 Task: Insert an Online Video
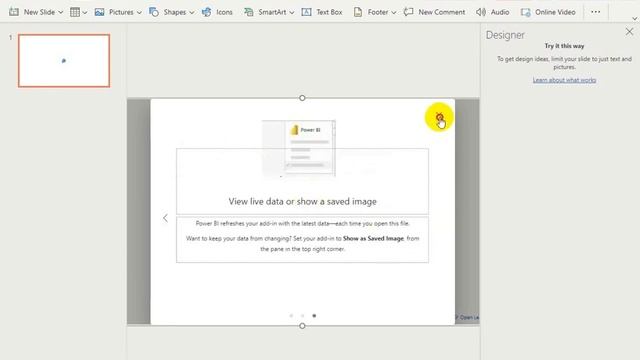(x=548, y=12)
